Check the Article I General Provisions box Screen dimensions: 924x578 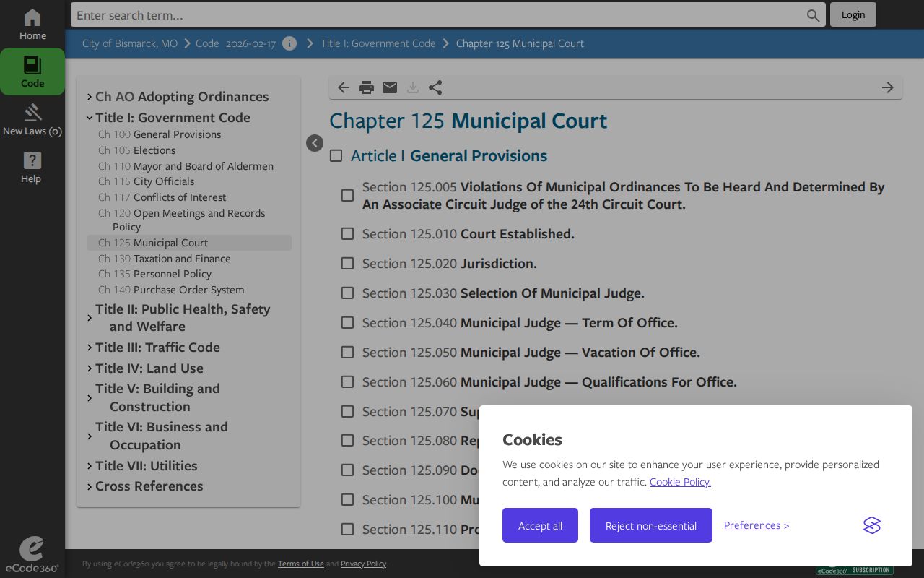click(x=336, y=156)
